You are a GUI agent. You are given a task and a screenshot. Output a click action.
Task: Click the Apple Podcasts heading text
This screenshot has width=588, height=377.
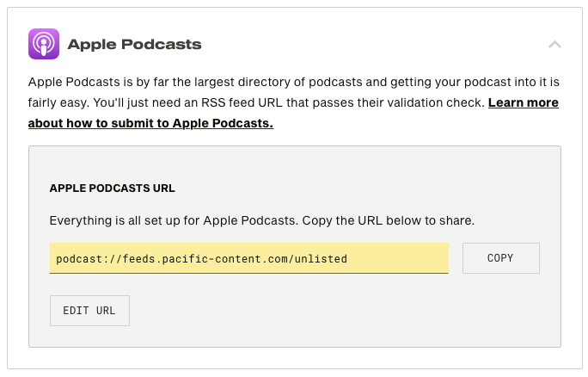(134, 44)
